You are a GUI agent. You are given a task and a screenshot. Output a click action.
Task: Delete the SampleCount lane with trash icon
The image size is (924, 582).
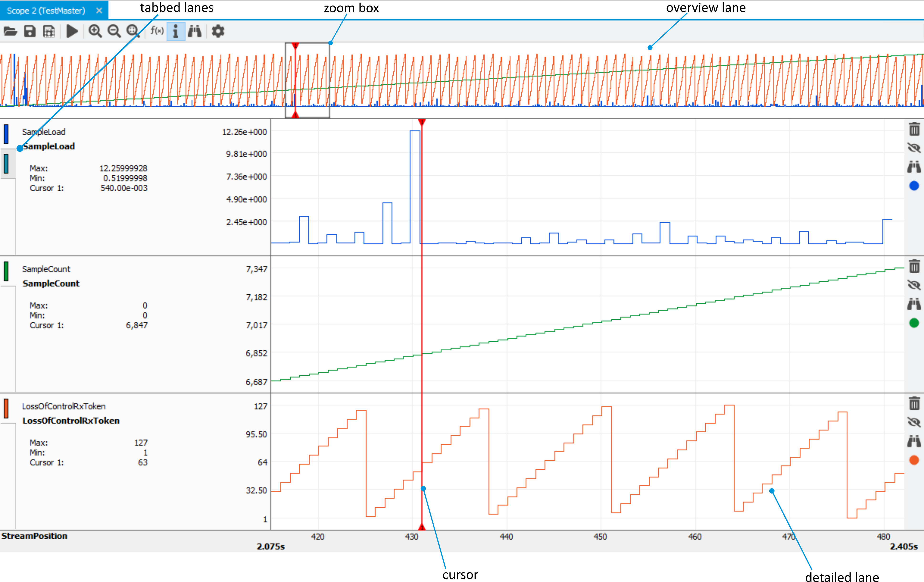coord(914,266)
